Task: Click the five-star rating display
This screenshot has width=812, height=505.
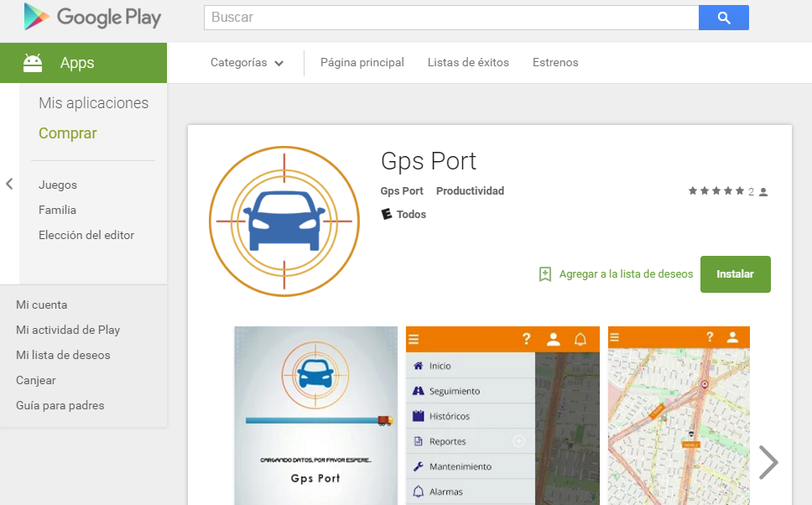Action: coord(716,191)
